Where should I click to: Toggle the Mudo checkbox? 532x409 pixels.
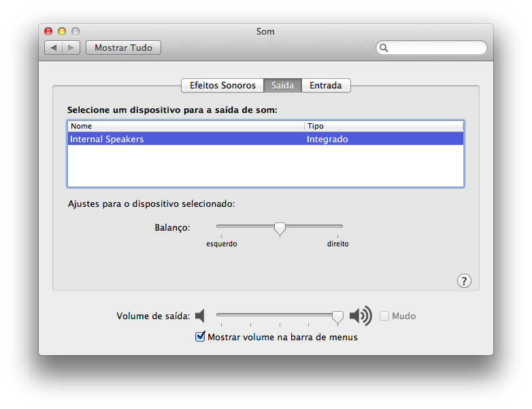384,316
